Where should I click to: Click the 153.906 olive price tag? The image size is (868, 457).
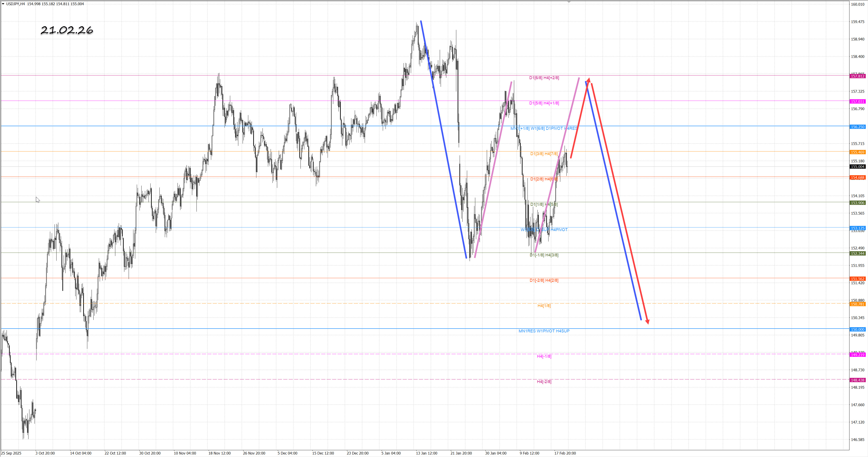[857, 203]
